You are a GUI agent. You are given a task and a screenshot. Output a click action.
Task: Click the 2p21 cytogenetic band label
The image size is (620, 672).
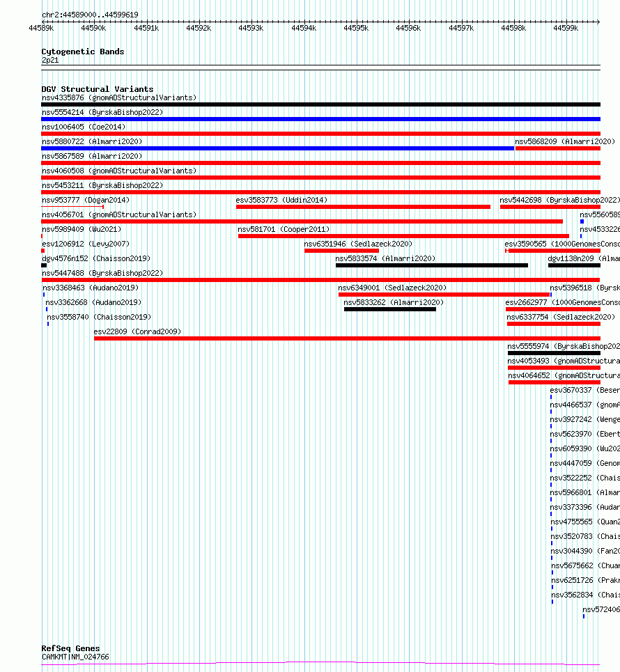(50, 60)
